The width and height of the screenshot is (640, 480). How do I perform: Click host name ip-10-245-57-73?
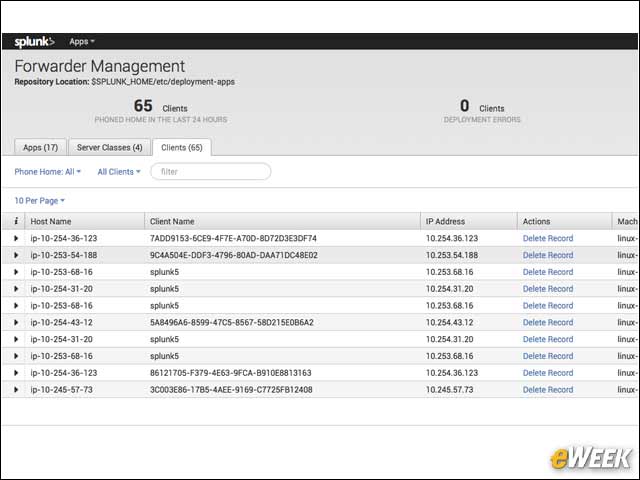pyautogui.click(x=61, y=390)
